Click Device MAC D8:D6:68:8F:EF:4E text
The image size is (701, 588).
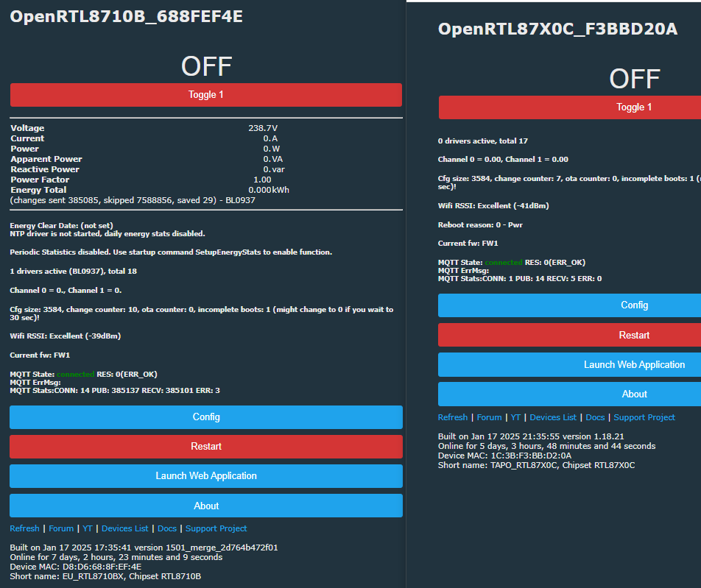click(x=76, y=567)
